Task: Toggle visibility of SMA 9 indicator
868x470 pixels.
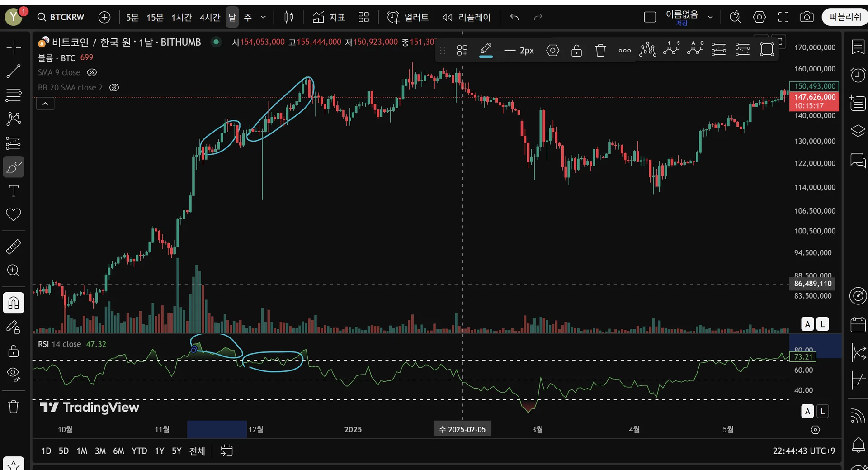Action: click(92, 72)
